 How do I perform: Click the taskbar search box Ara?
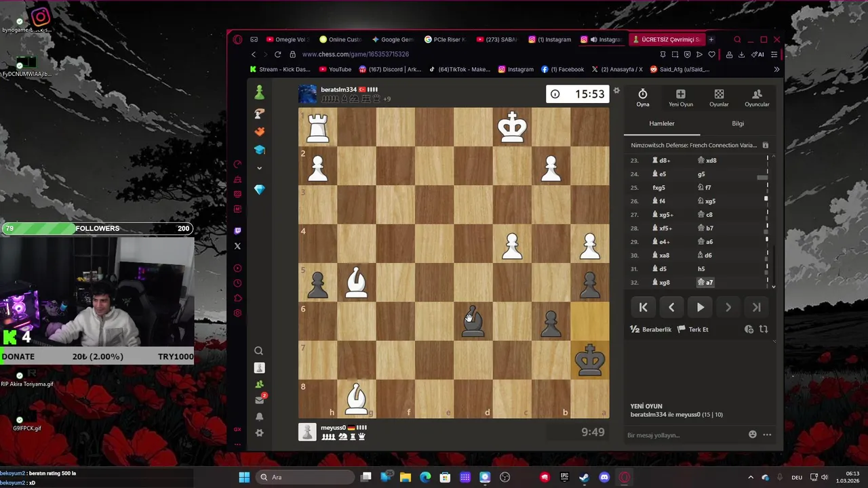click(x=304, y=477)
